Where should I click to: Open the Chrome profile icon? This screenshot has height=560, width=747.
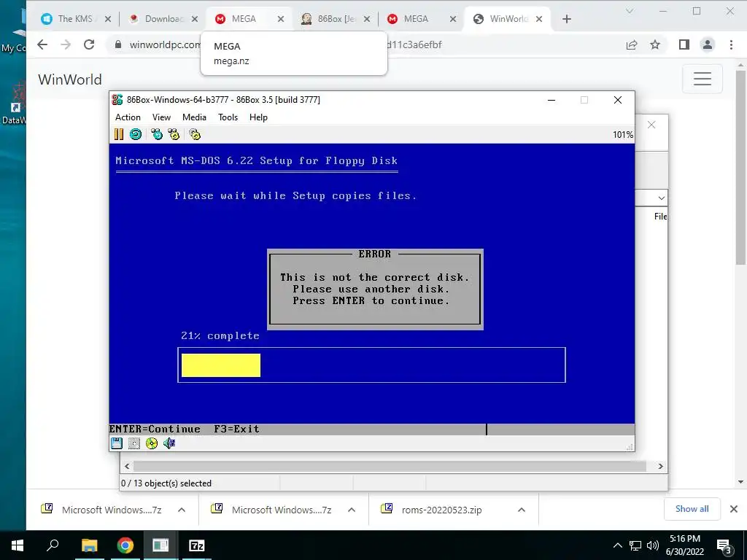[708, 44]
